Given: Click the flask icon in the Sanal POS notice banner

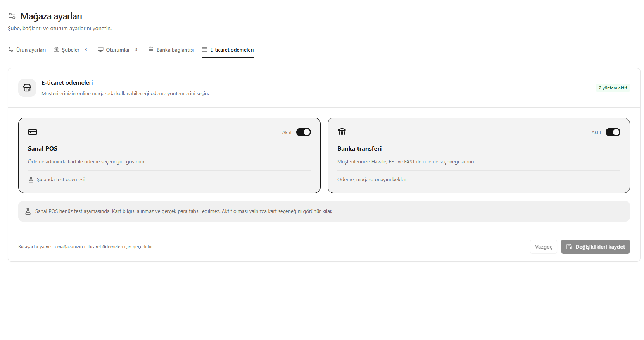Looking at the screenshot, I should click(x=28, y=211).
